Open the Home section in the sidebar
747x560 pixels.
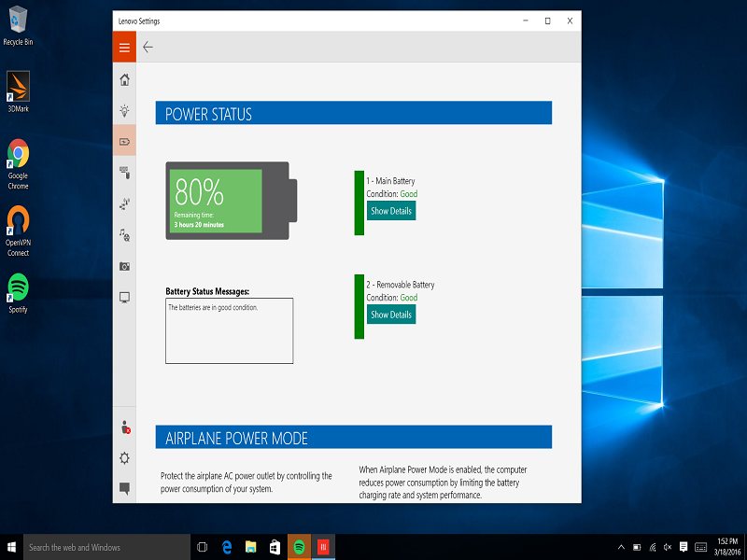124,79
